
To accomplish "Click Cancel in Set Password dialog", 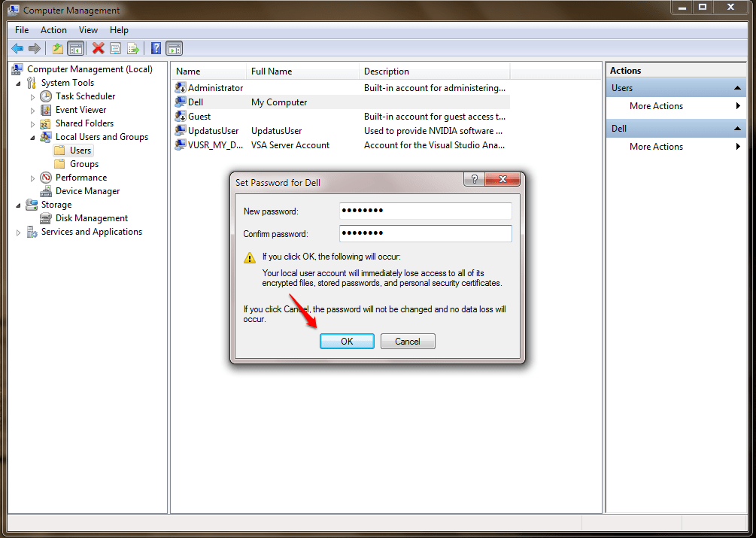I will [x=408, y=342].
